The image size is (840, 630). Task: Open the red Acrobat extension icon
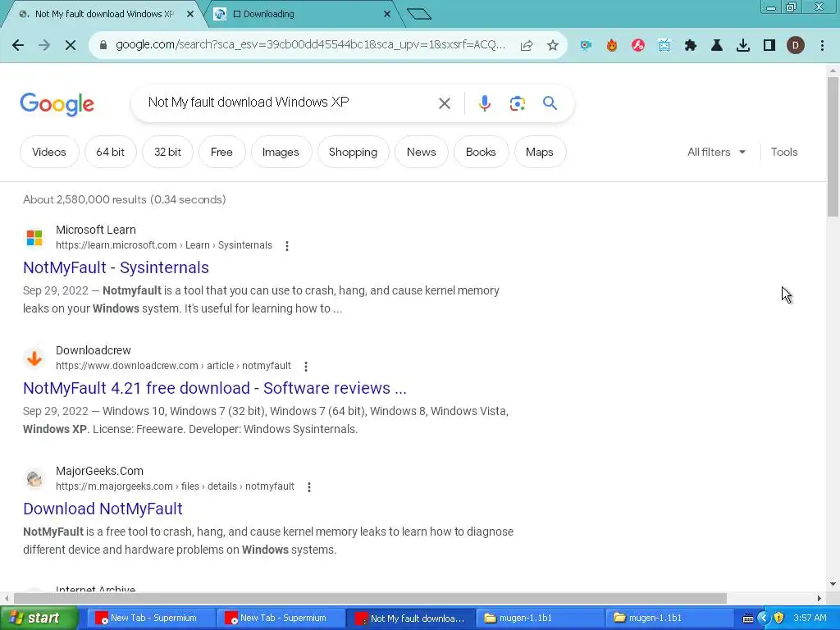click(x=638, y=46)
